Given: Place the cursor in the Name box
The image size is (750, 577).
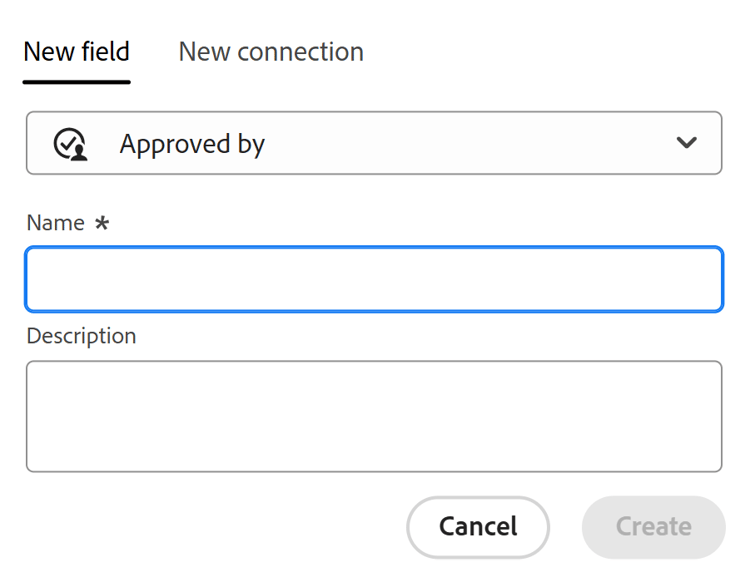Looking at the screenshot, I should (373, 279).
